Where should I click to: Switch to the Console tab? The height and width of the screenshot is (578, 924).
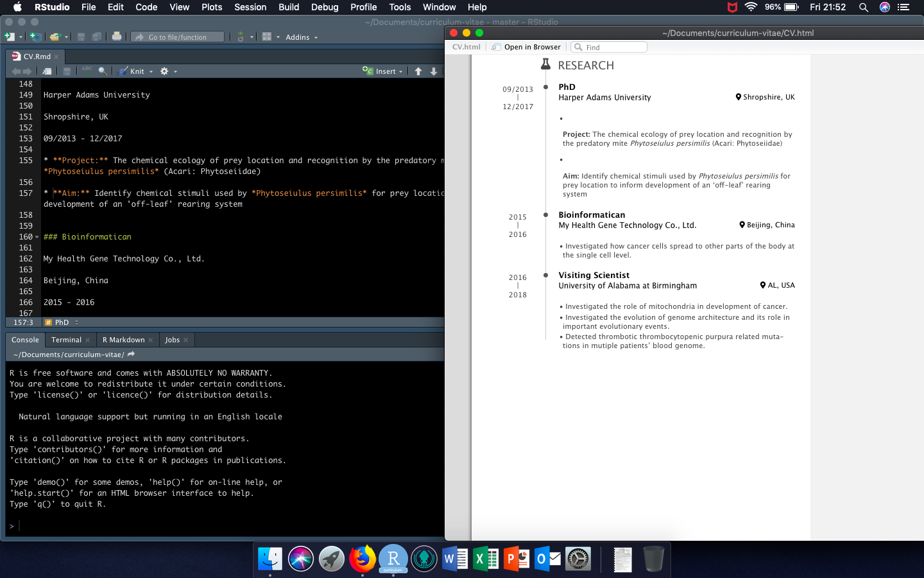point(25,340)
